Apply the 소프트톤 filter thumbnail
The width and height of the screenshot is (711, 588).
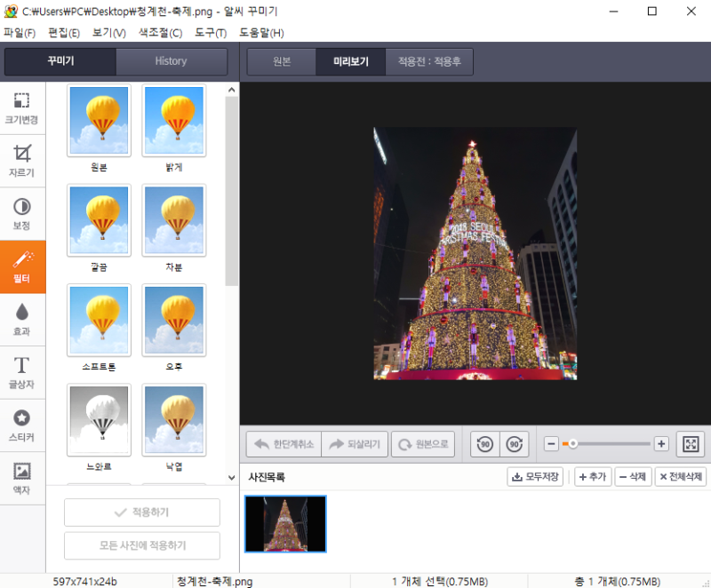(x=99, y=320)
